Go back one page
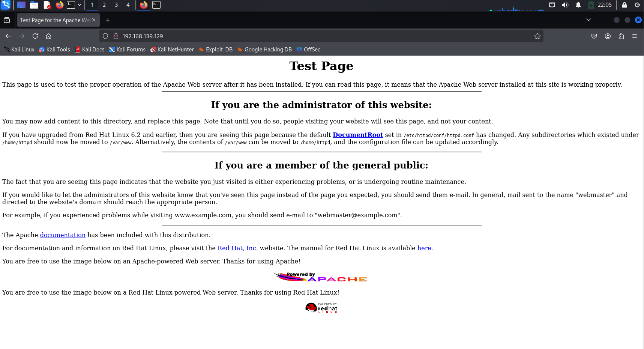The width and height of the screenshot is (644, 349). click(8, 36)
